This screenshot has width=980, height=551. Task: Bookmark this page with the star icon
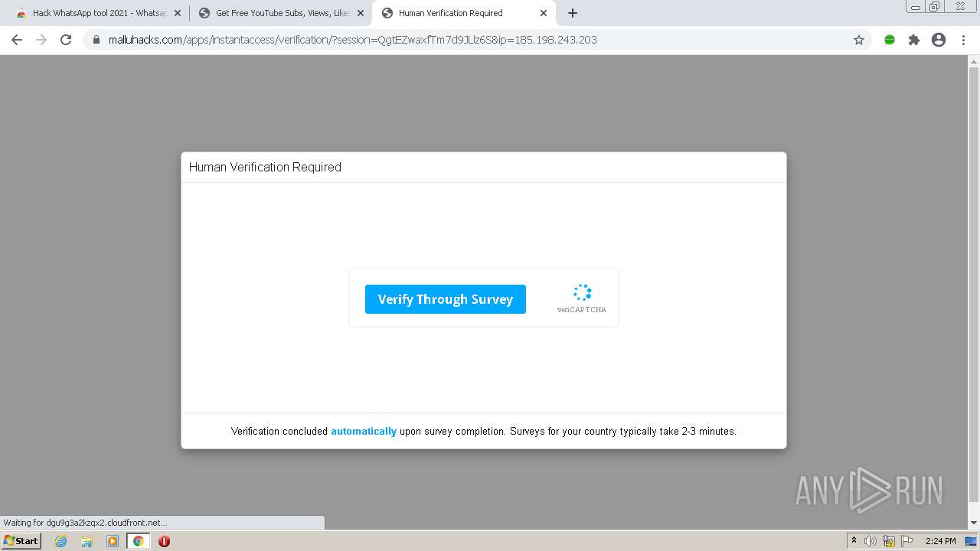pos(859,40)
